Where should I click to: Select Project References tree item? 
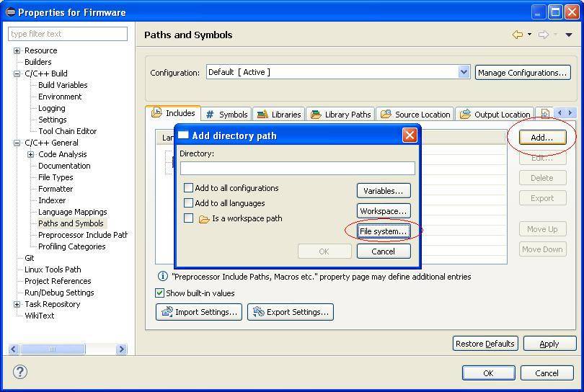(58, 282)
